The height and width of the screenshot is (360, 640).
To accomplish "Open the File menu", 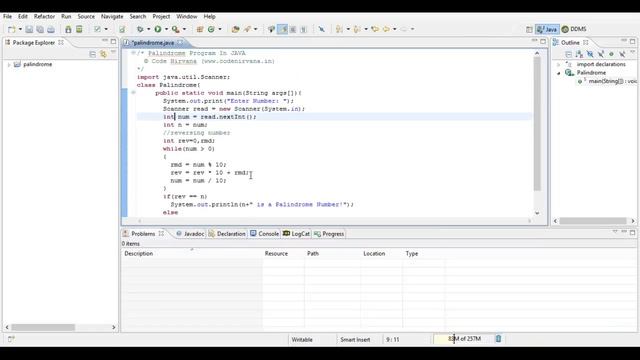I will point(8,17).
